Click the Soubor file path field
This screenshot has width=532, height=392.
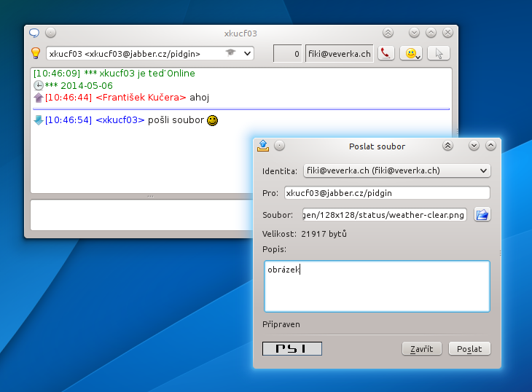[x=384, y=215]
